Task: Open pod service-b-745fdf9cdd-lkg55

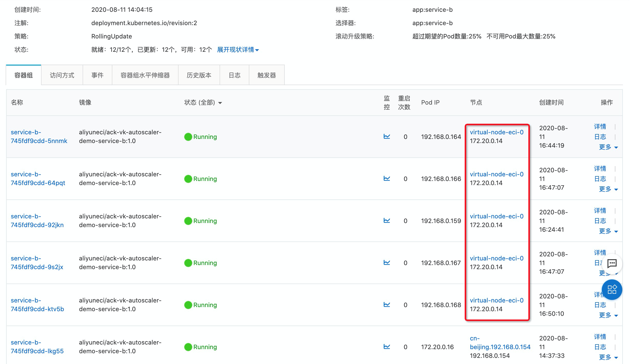Action: pos(37,347)
